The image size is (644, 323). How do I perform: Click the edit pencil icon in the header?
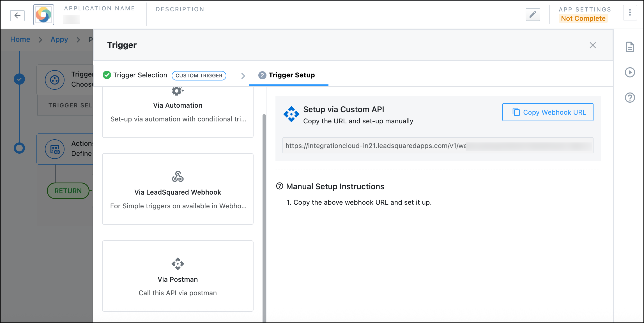pyautogui.click(x=532, y=15)
